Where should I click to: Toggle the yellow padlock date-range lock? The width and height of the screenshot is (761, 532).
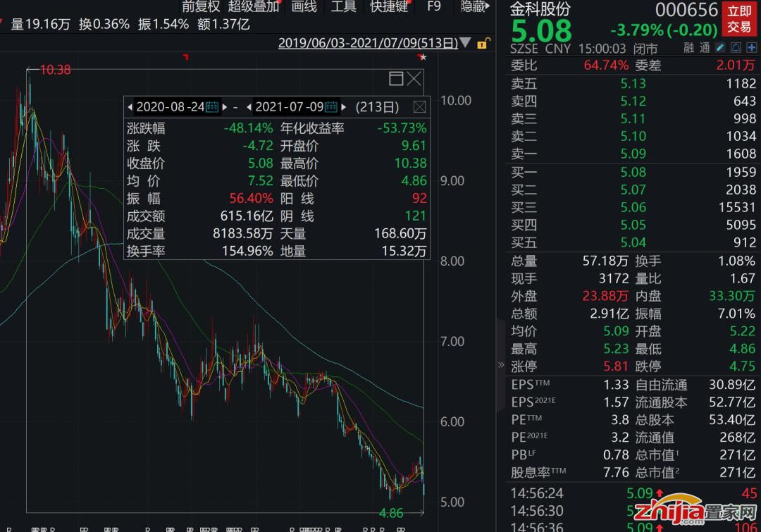pos(483,44)
